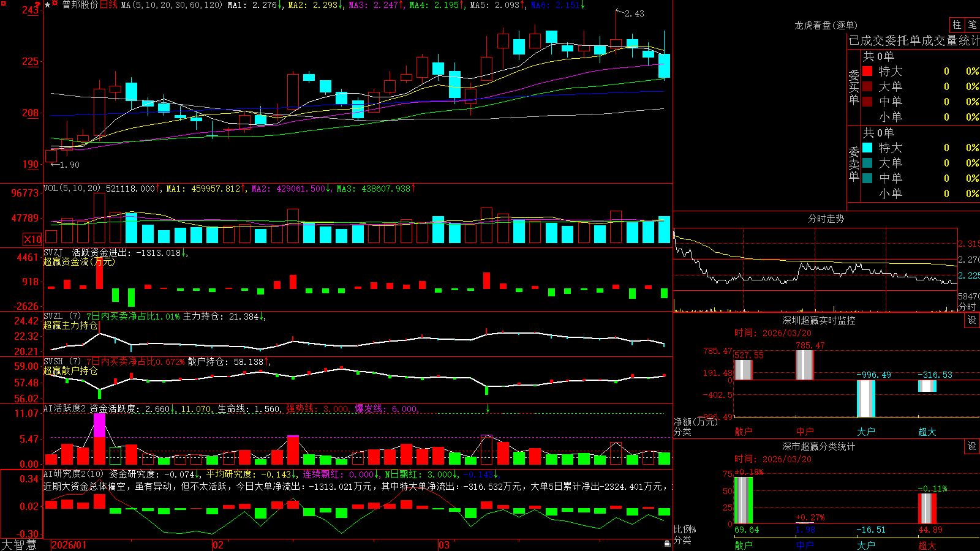Click the AI活跃度2 indicator label

(64, 408)
